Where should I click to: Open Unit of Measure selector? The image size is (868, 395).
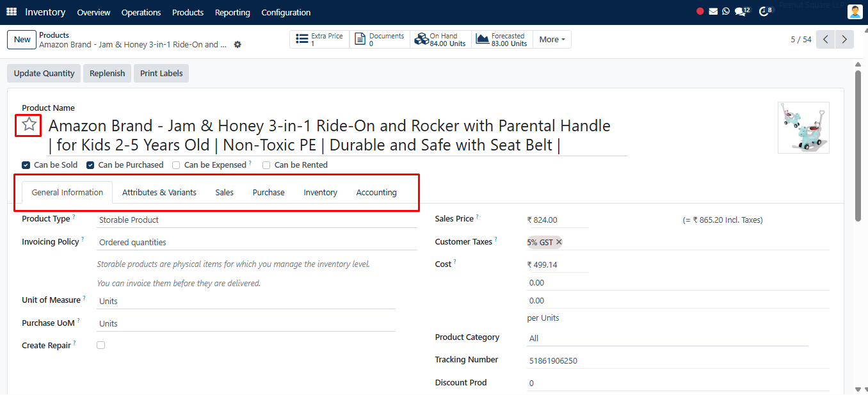(x=246, y=301)
